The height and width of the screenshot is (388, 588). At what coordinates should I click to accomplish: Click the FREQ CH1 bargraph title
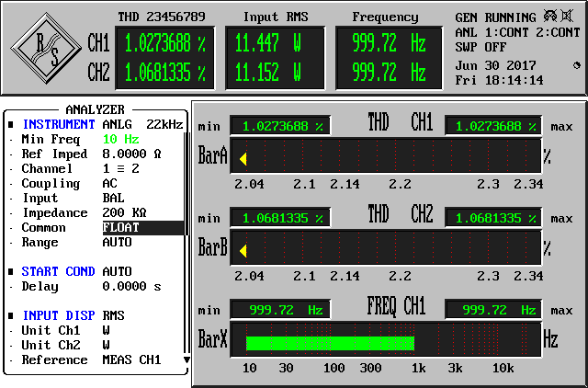coord(396,306)
